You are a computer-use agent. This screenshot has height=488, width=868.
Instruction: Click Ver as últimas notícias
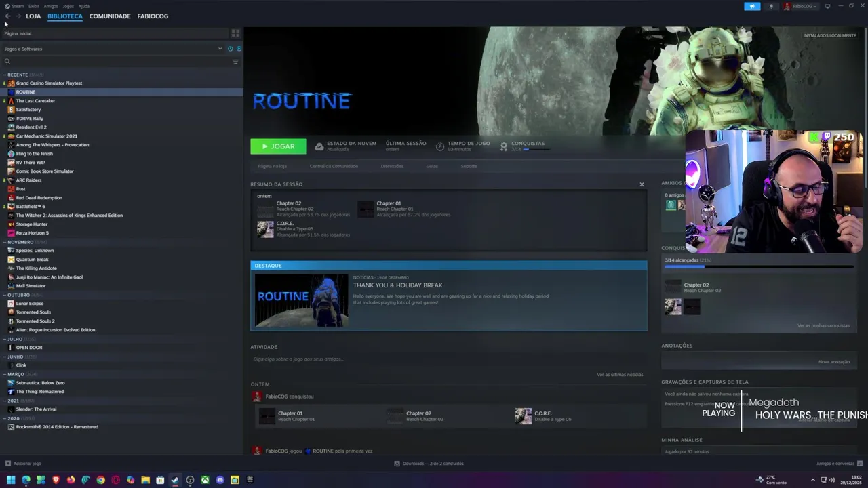(620, 375)
